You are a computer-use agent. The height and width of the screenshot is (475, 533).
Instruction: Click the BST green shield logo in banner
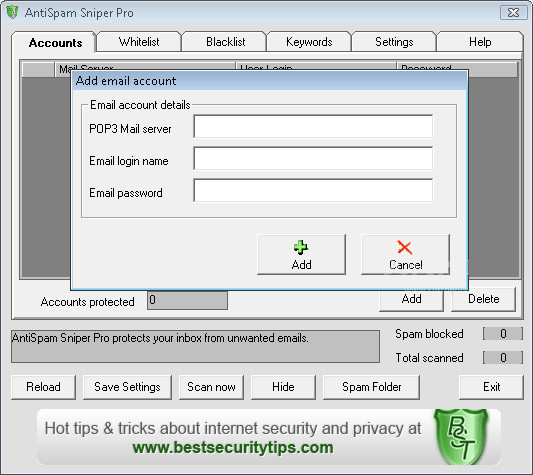coord(461,437)
